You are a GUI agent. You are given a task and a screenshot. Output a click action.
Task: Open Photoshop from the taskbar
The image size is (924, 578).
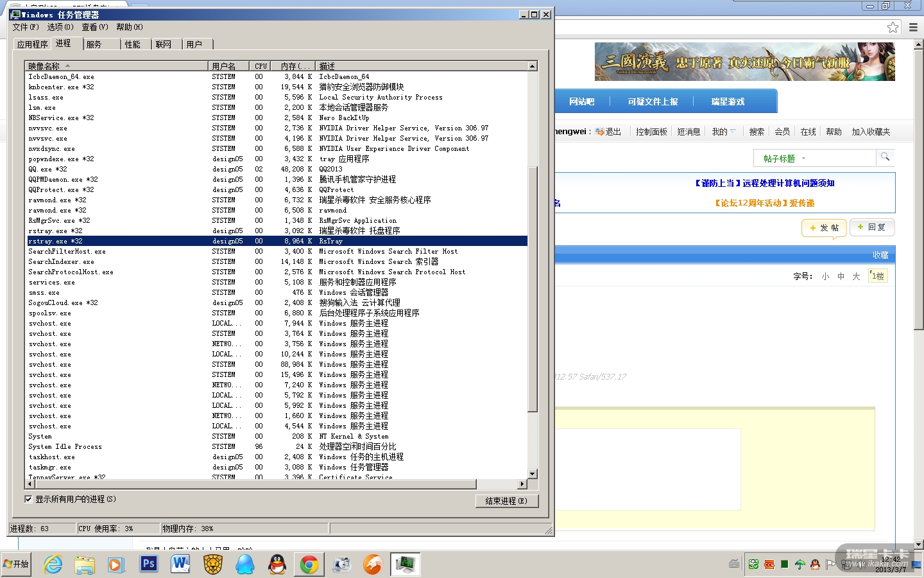click(149, 565)
